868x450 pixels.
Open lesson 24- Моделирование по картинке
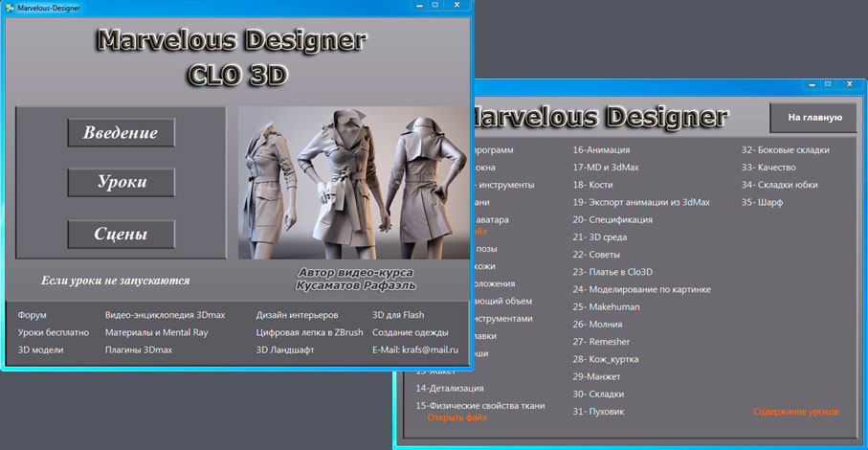[641, 289]
